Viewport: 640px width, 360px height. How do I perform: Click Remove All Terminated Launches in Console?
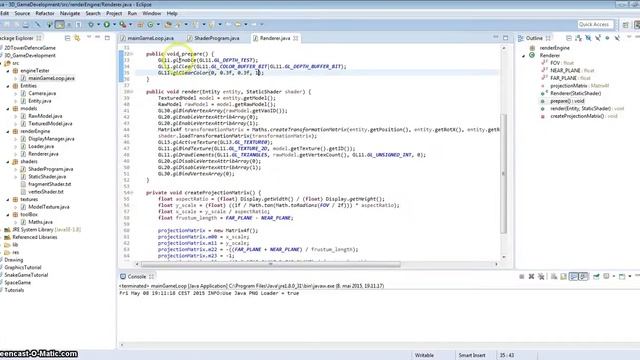542,277
